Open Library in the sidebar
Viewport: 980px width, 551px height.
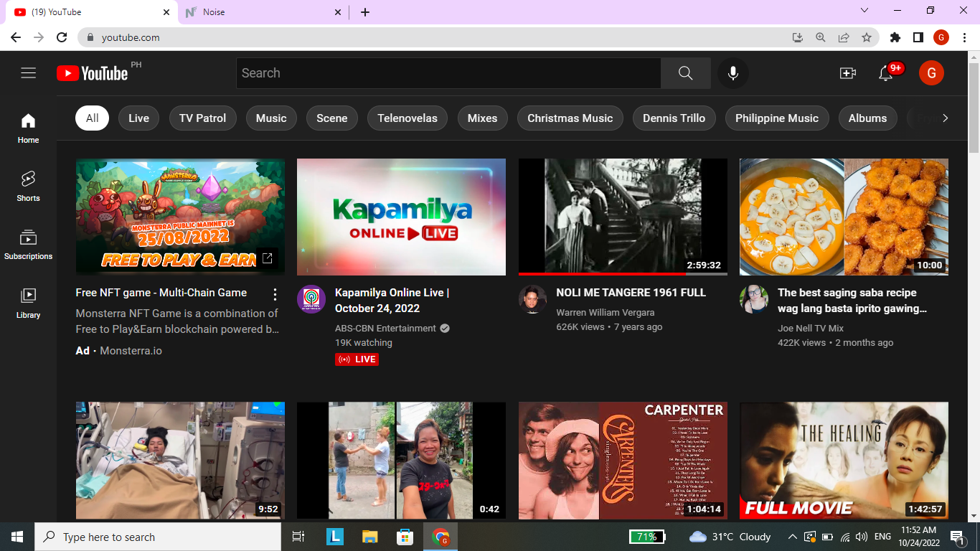pyautogui.click(x=28, y=303)
